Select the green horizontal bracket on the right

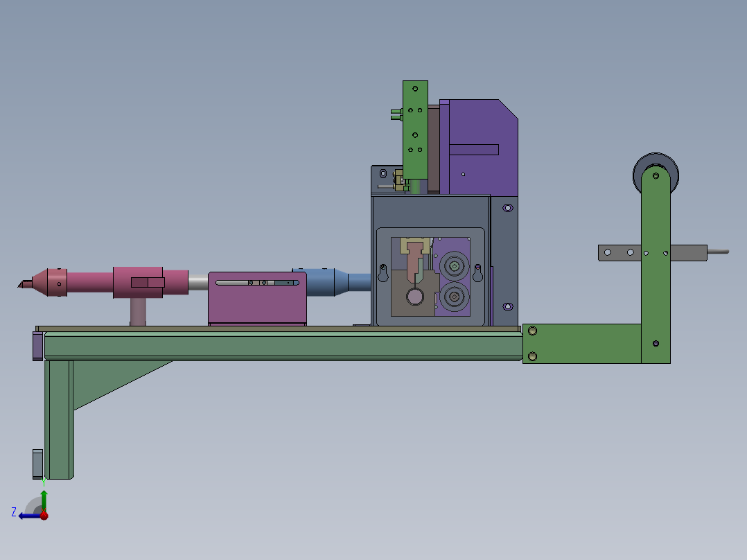tap(581, 344)
